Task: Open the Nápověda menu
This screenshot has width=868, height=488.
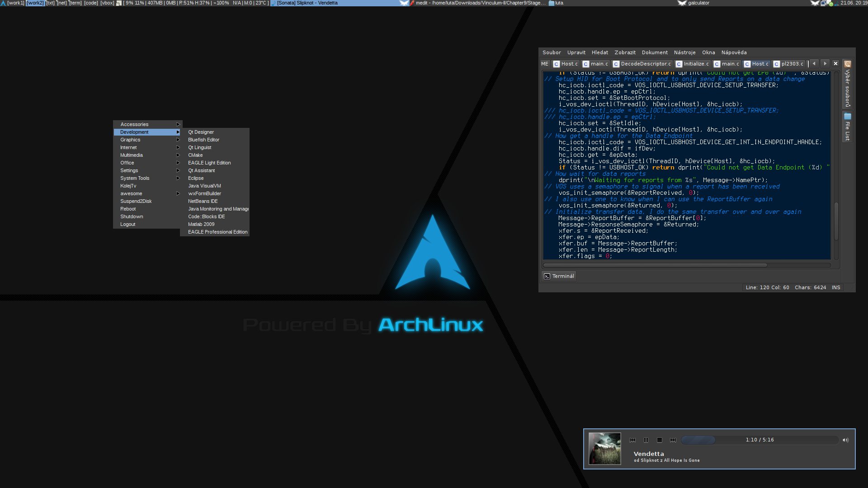Action: 734,52
